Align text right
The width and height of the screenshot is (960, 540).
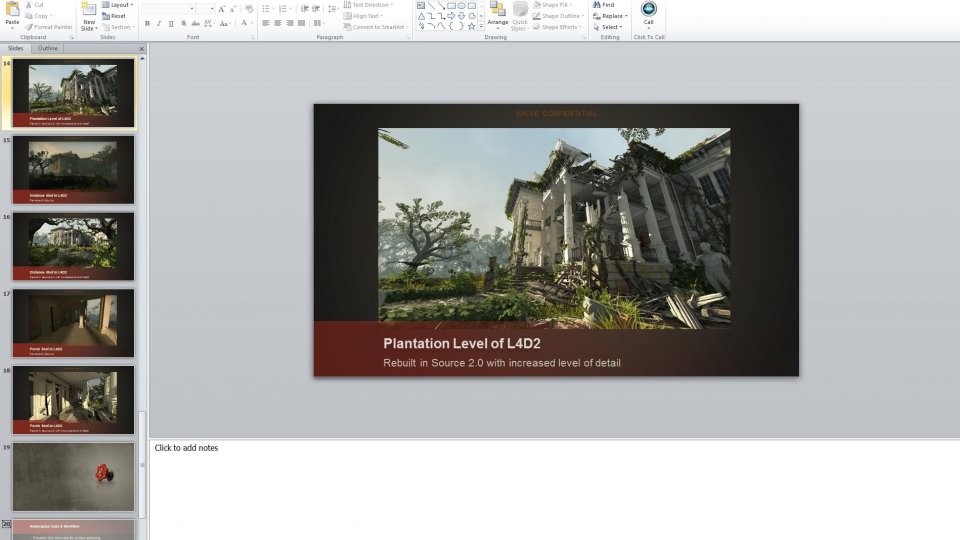coord(290,23)
